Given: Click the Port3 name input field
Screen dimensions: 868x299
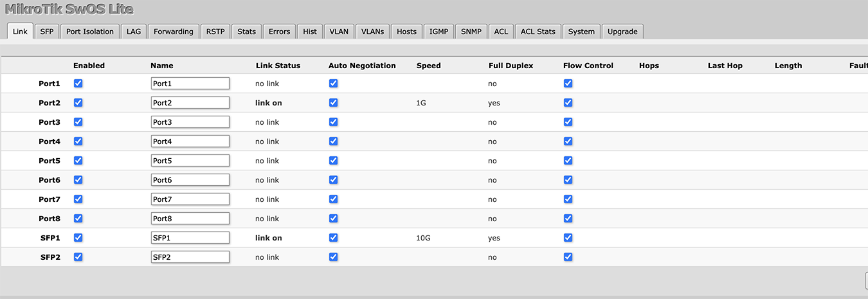Looking at the screenshot, I should 190,122.
